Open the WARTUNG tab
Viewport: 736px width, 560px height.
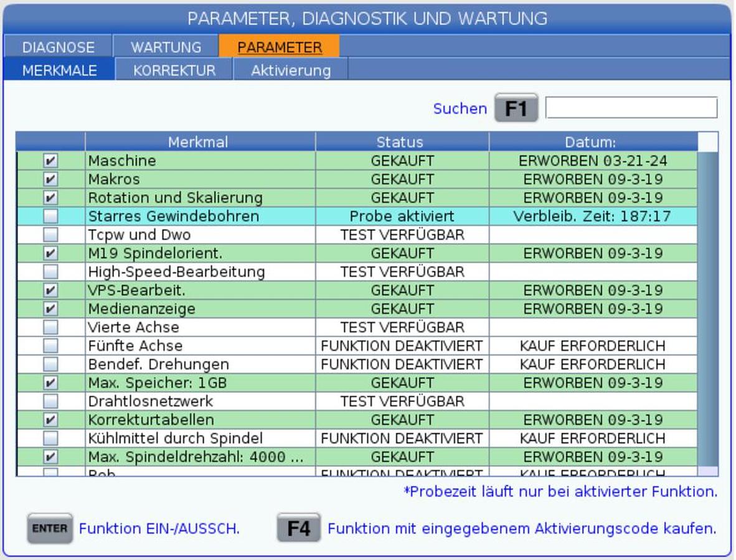pos(166,47)
